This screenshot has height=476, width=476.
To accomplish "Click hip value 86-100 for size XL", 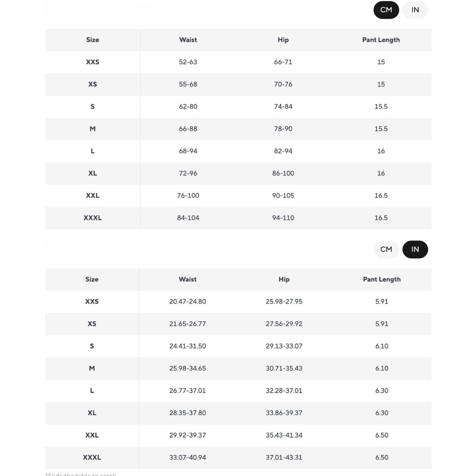I will click(283, 173).
